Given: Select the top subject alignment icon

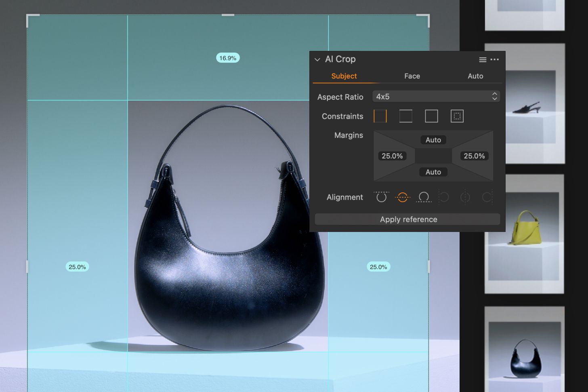Looking at the screenshot, I should 381,197.
